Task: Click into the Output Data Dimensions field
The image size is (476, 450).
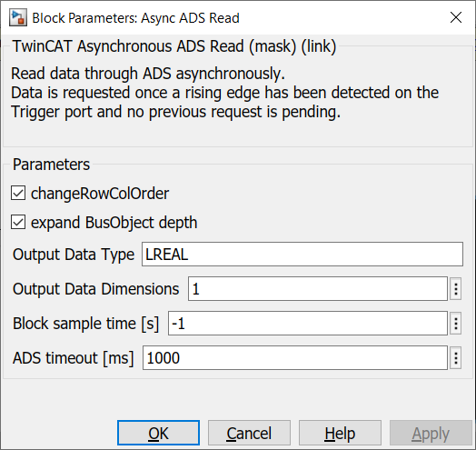Action: click(x=318, y=289)
